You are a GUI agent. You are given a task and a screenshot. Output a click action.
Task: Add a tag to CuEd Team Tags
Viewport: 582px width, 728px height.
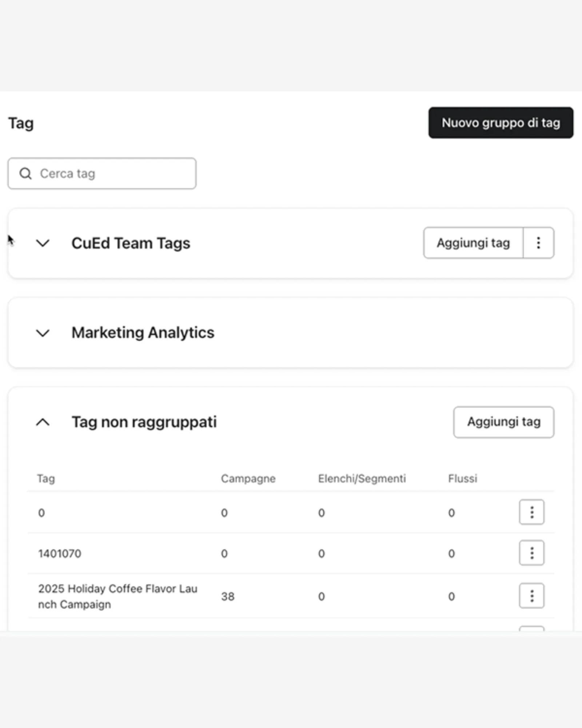click(x=473, y=243)
